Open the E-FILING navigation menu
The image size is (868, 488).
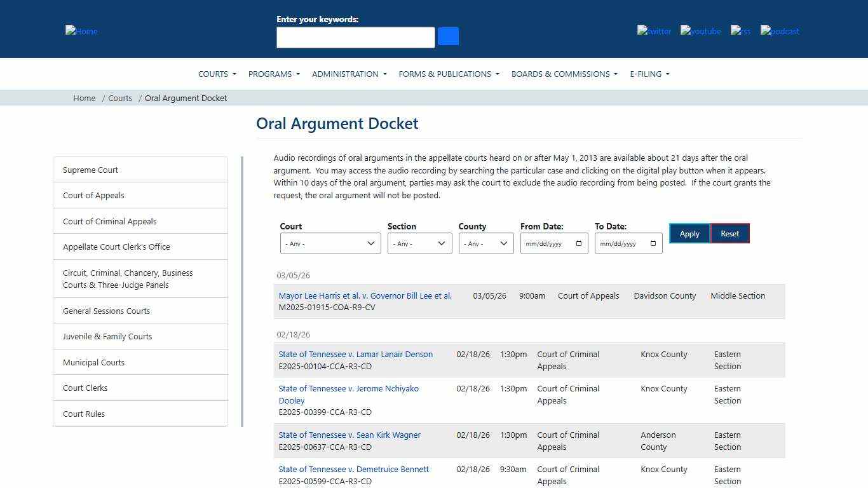click(x=649, y=74)
